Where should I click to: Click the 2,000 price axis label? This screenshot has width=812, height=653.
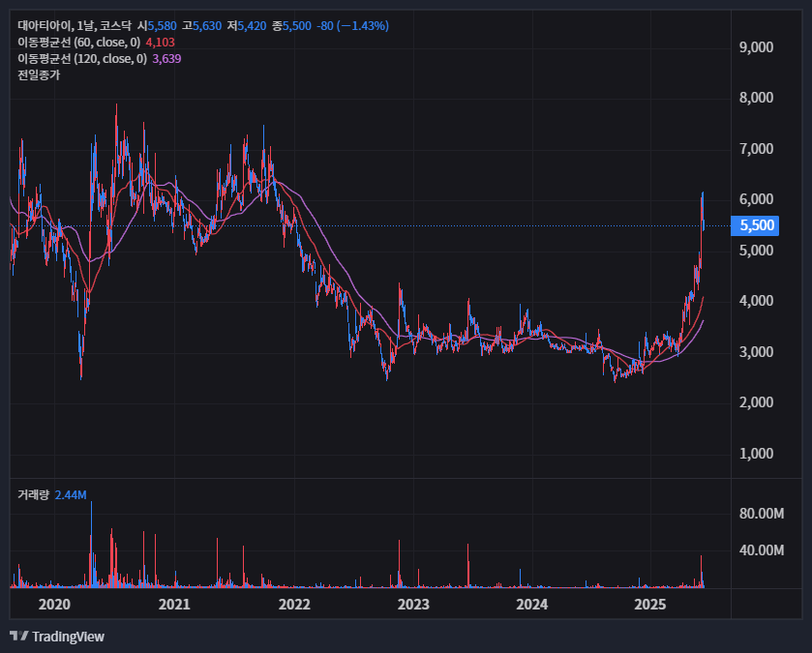pos(756,402)
